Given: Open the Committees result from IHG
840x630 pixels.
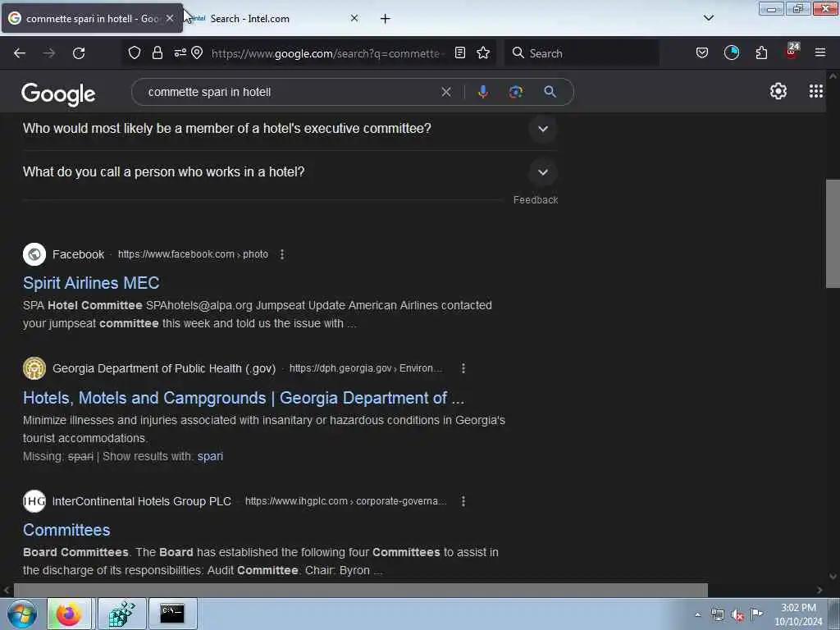Looking at the screenshot, I should point(66,530).
